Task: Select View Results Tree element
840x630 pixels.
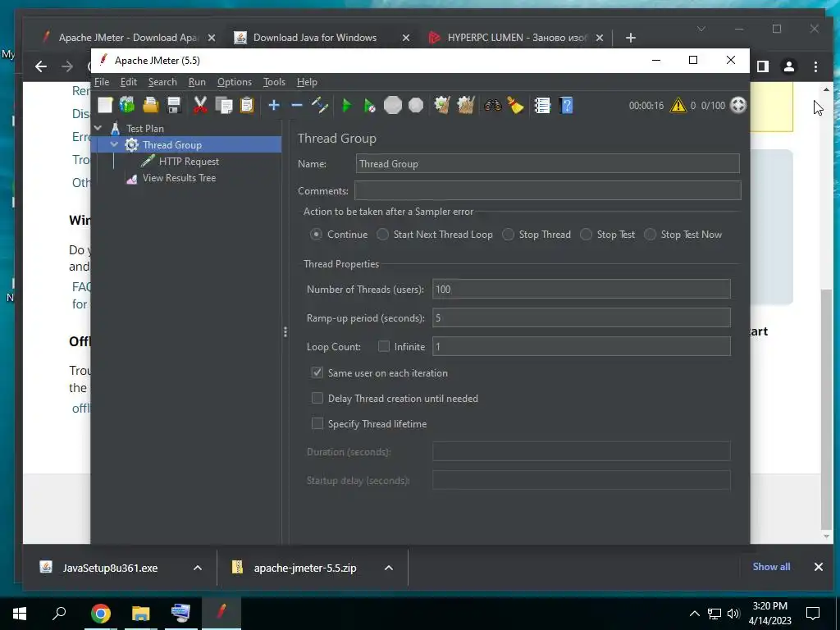Action: click(179, 178)
